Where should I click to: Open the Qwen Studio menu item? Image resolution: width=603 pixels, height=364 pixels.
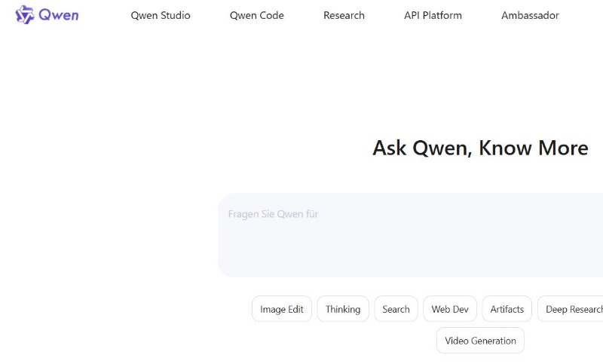161,15
